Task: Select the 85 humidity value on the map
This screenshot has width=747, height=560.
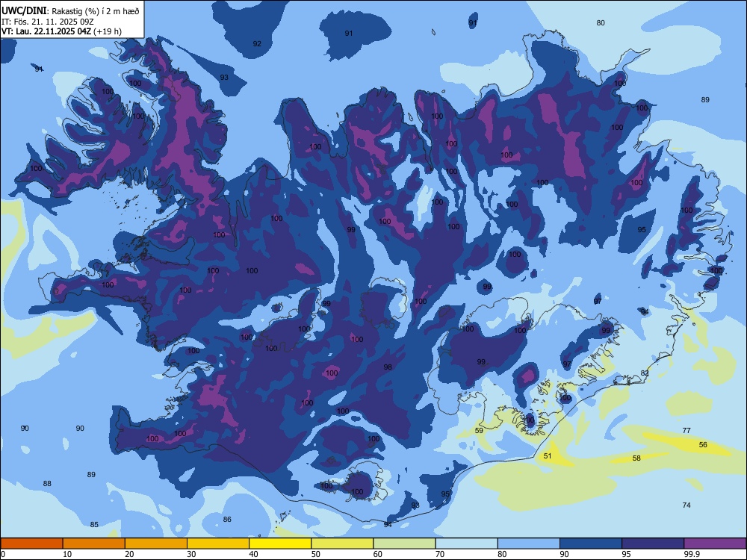Action: click(94, 525)
